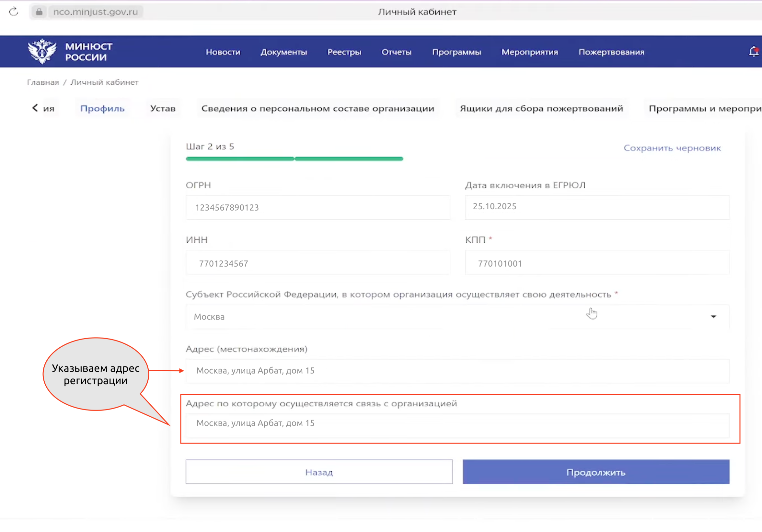Expand the subject dropdown showing Москва

click(x=713, y=317)
